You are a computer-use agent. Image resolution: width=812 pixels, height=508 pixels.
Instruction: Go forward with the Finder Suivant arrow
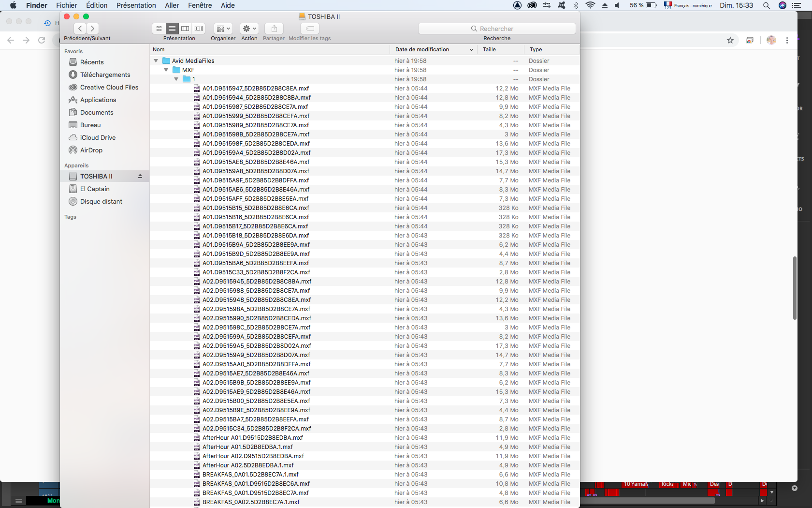(93, 29)
